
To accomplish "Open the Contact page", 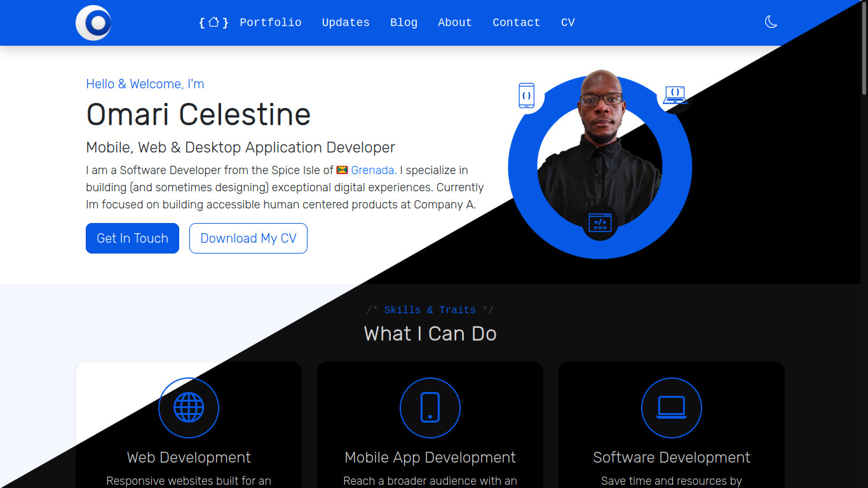I will click(516, 22).
